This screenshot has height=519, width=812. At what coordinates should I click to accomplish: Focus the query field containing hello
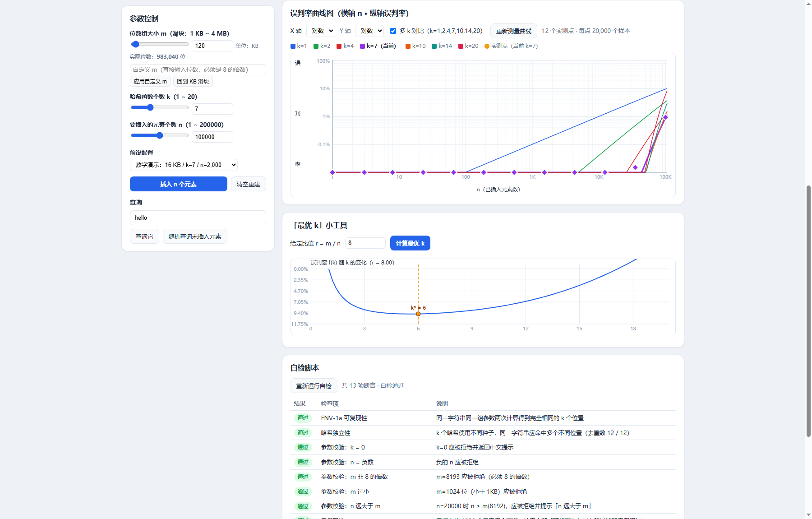198,218
